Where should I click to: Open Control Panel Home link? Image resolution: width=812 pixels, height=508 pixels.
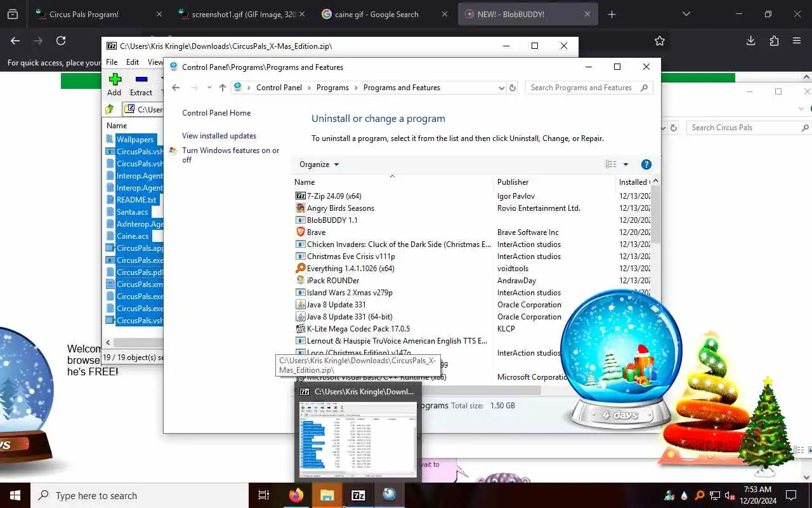click(x=216, y=113)
